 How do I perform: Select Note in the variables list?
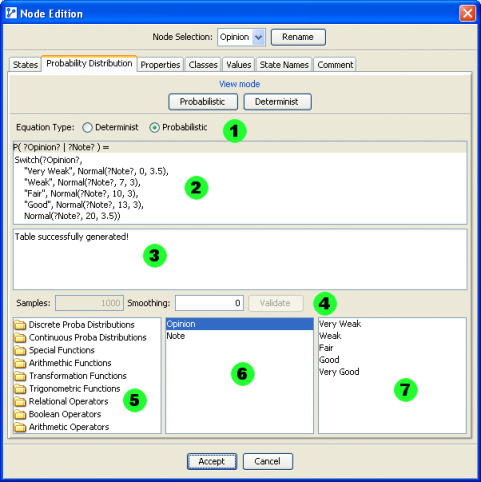coord(239,336)
